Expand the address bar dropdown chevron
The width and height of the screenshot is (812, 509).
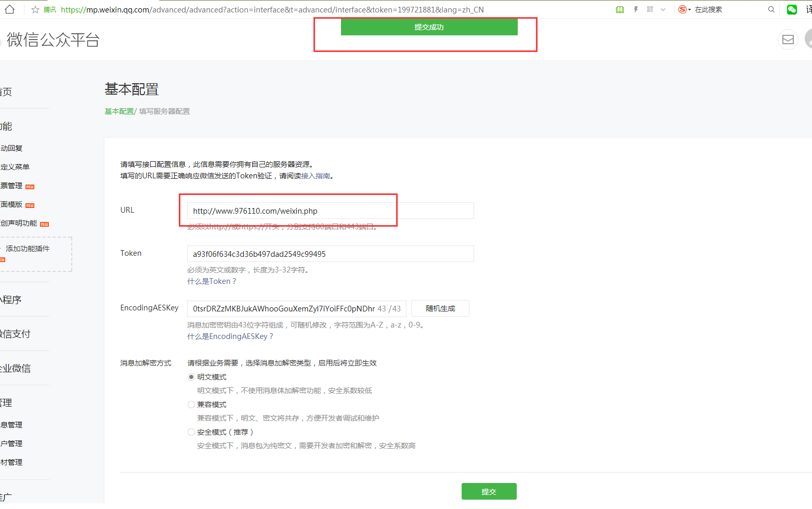(x=663, y=9)
